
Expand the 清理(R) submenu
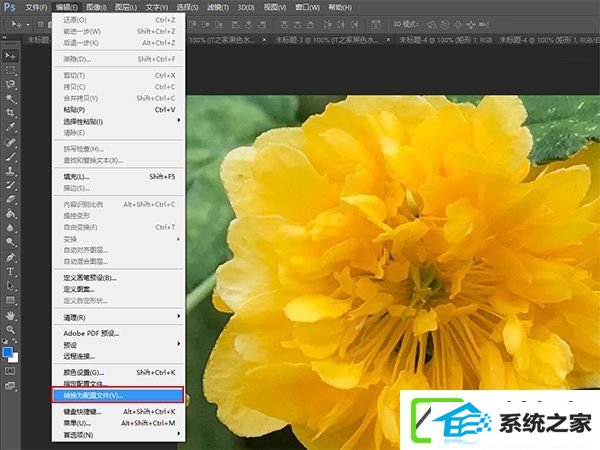178,316
